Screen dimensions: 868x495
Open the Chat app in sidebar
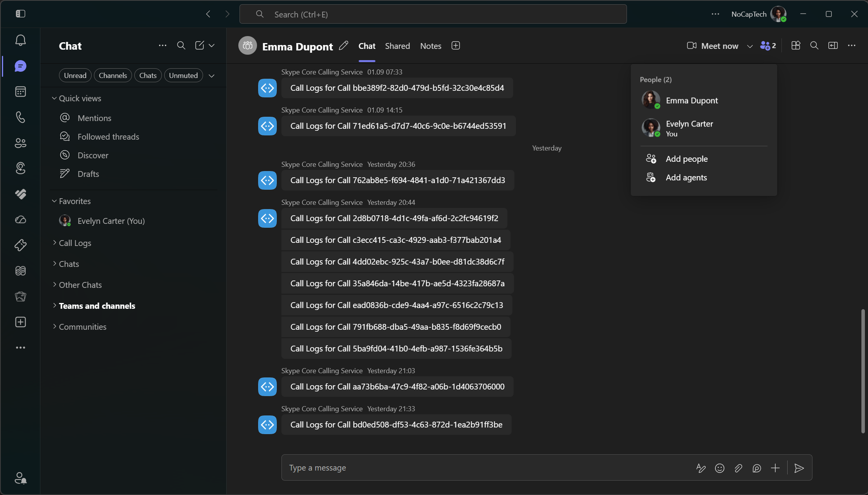(21, 66)
